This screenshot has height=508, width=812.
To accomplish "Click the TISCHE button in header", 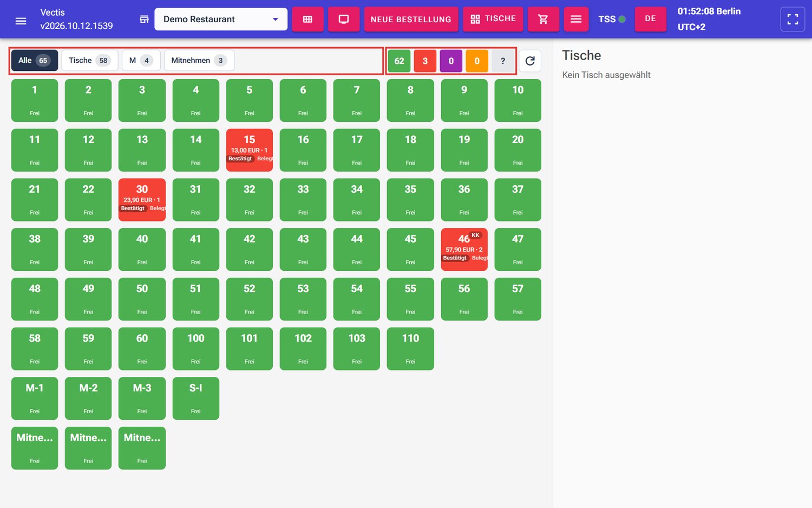I will (x=493, y=19).
